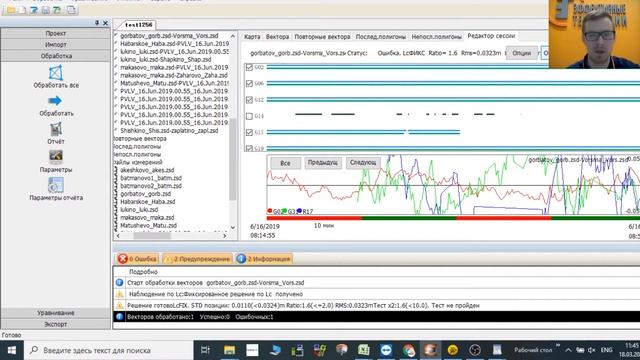The height and width of the screenshot is (360, 640).
Task: Open the 'Повторные вектора' tab
Action: click(x=322, y=37)
